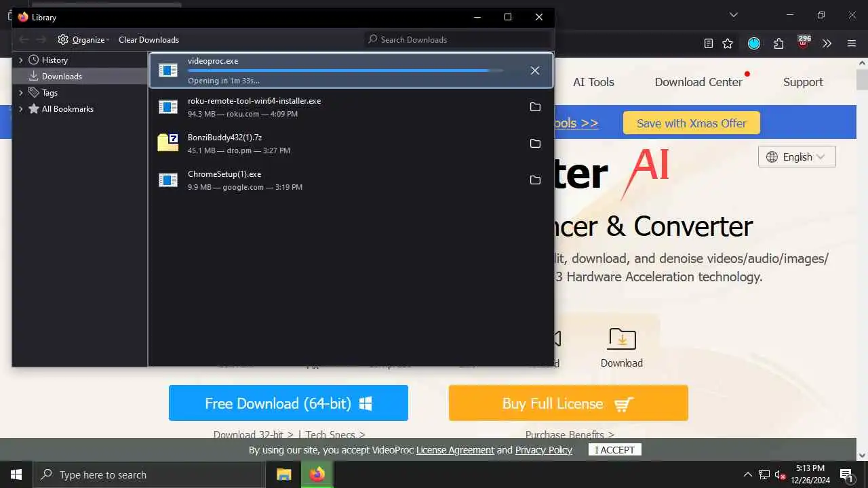Click the Library back arrow
The image size is (868, 488).
(x=24, y=39)
